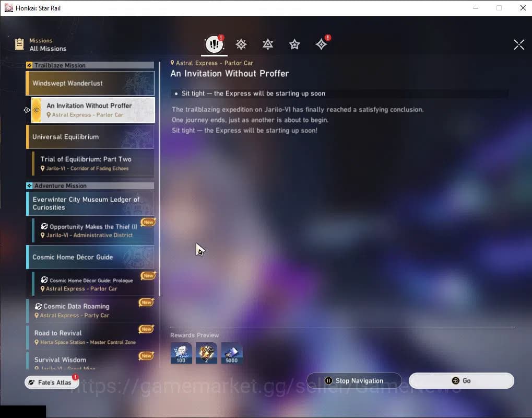Image resolution: width=532 pixels, height=418 pixels.
Task: Click the 100 Trailblaze EXP reward icon
Action: pos(181,353)
